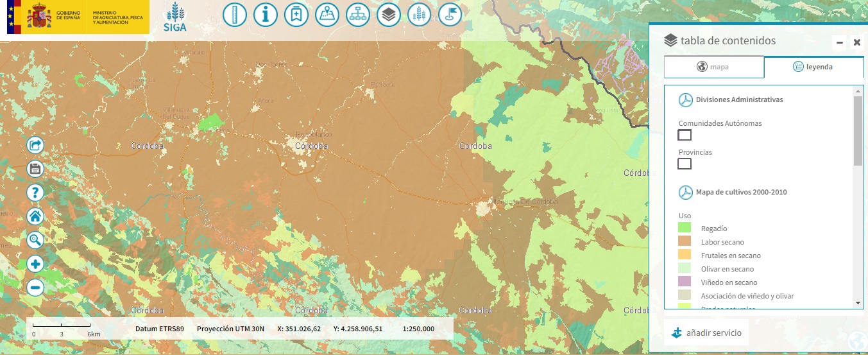Open the map route location tool
Screen dimensions: 868x355
coord(327,15)
